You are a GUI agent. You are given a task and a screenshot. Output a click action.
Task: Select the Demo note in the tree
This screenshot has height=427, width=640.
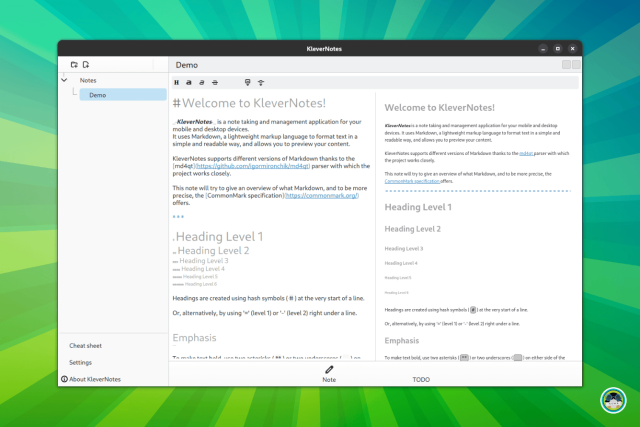98,95
